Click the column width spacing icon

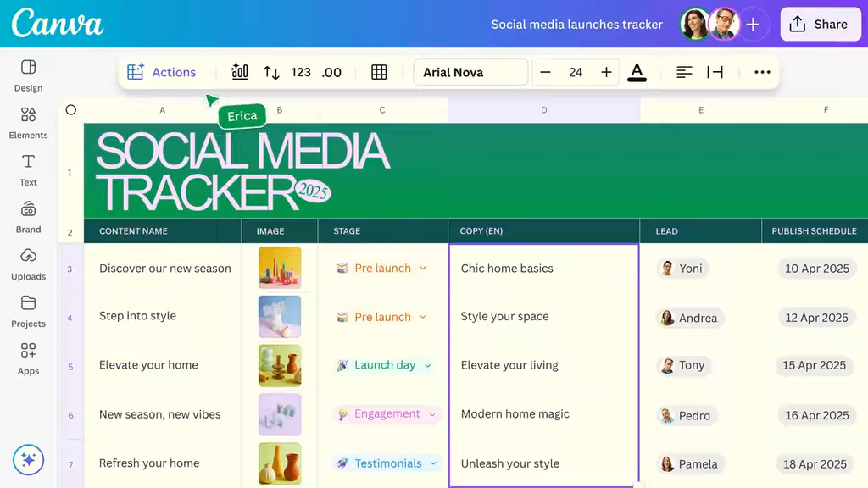coord(715,73)
